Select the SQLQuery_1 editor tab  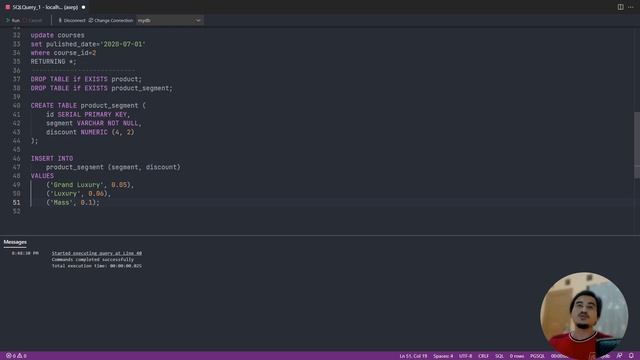(x=45, y=7)
